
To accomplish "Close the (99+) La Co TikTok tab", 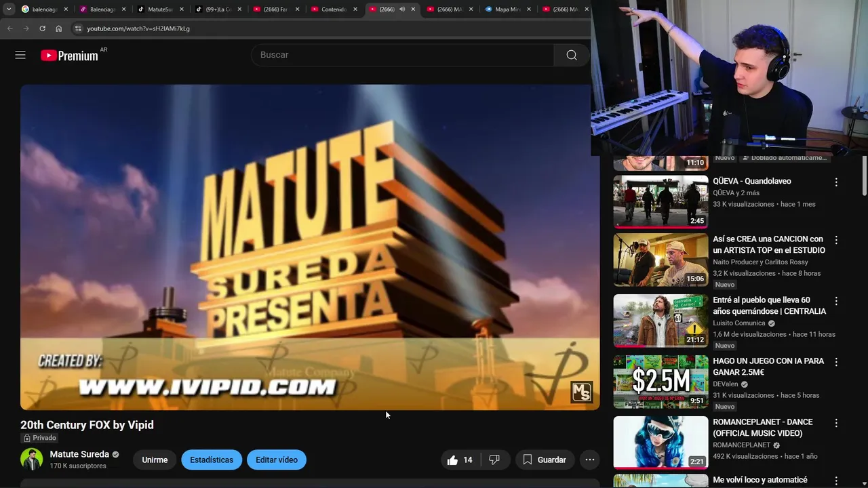I will tap(239, 9).
